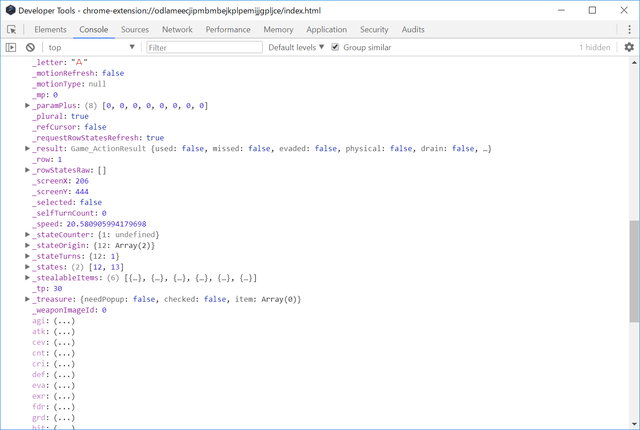Open the DevTools three-dot customize menu
The height and width of the screenshot is (430, 640).
(629, 29)
